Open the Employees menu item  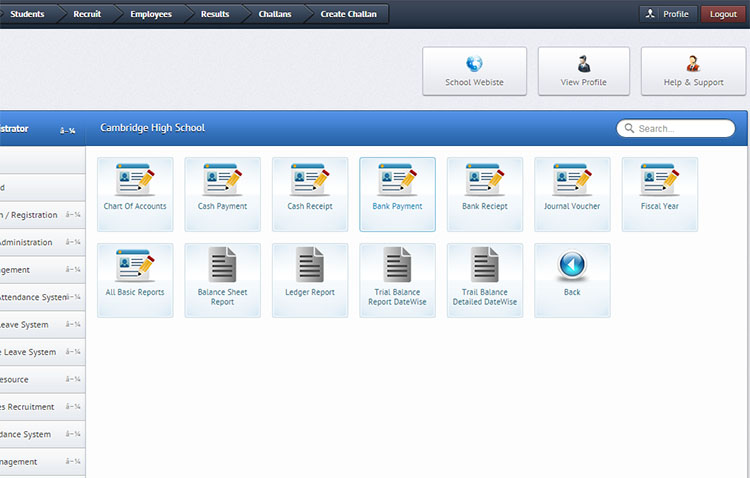click(x=151, y=14)
